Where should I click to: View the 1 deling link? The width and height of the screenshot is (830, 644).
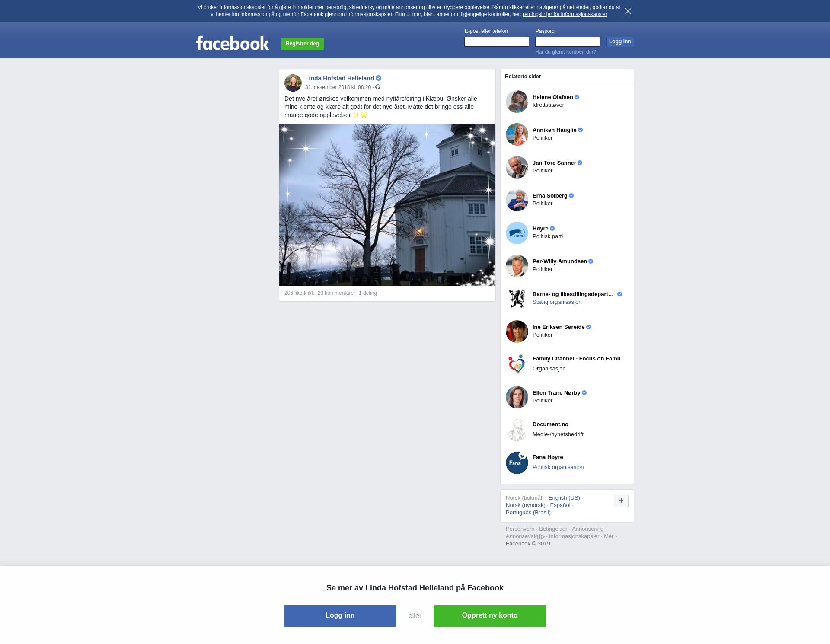(x=368, y=293)
